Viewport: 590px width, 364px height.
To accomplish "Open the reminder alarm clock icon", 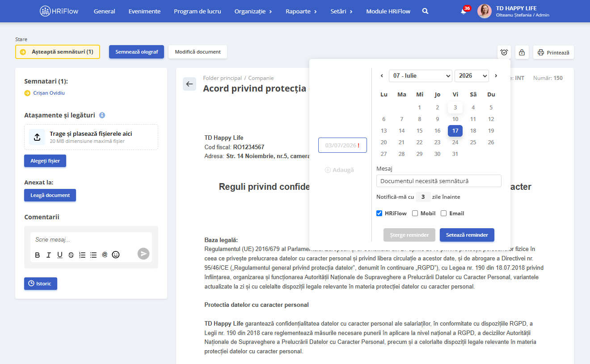I will (x=504, y=52).
